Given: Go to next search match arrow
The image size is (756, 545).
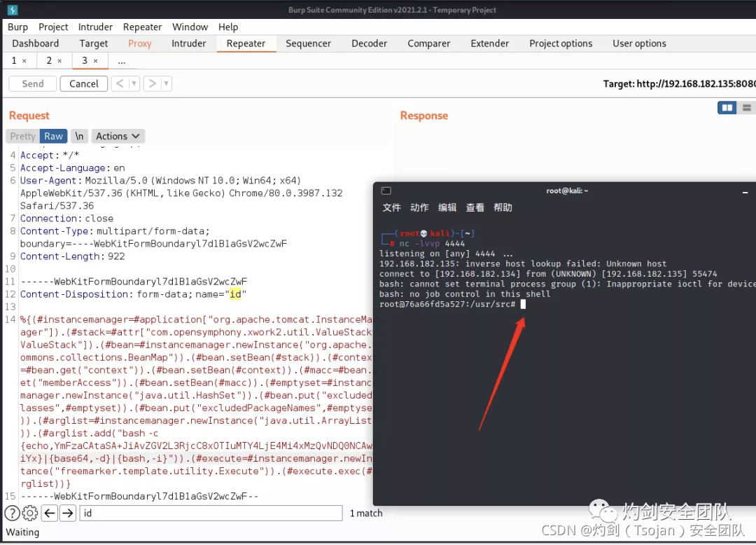Looking at the screenshot, I should pyautogui.click(x=67, y=513).
